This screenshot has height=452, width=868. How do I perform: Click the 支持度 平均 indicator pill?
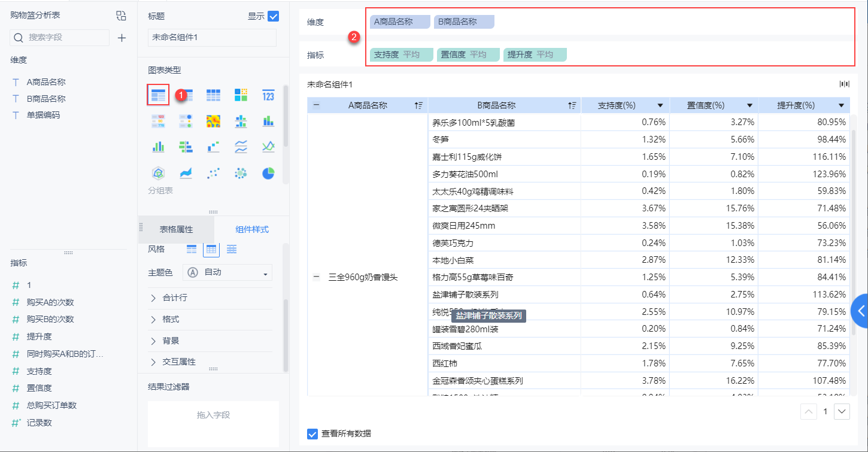pos(402,54)
